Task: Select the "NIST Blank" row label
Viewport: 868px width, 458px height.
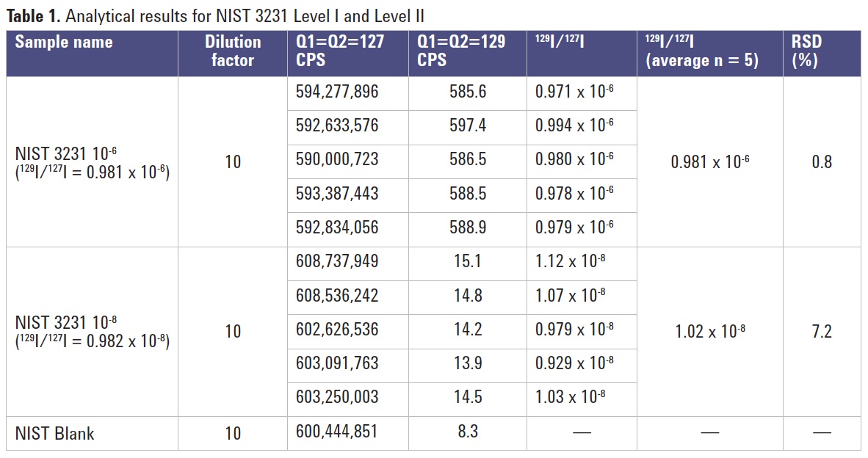Action: 55,434
